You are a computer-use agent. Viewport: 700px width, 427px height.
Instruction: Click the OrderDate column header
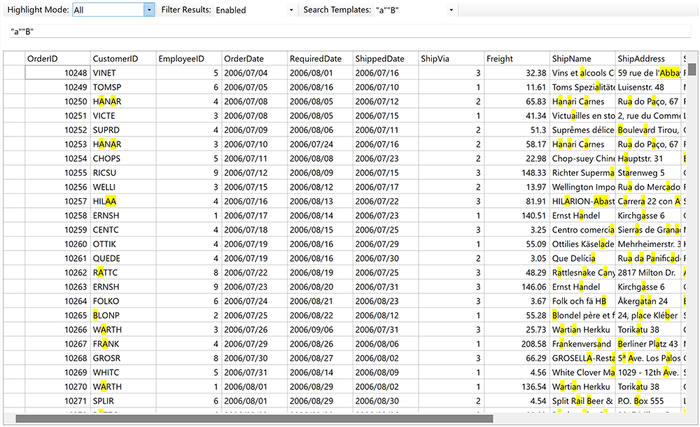coord(254,58)
